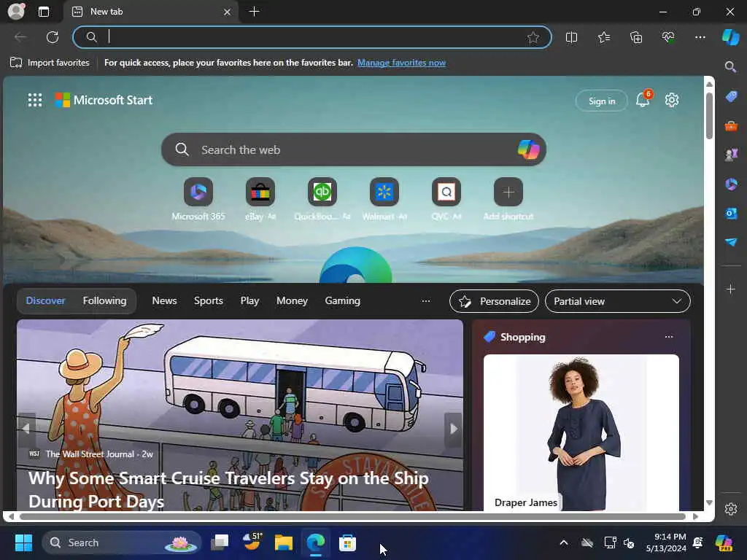Open Task View on taskbar
This screenshot has width=747, height=560.
coord(220,542)
